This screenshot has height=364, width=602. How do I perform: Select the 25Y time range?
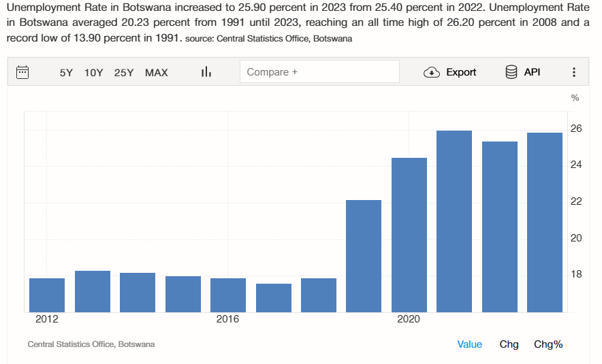coord(124,73)
